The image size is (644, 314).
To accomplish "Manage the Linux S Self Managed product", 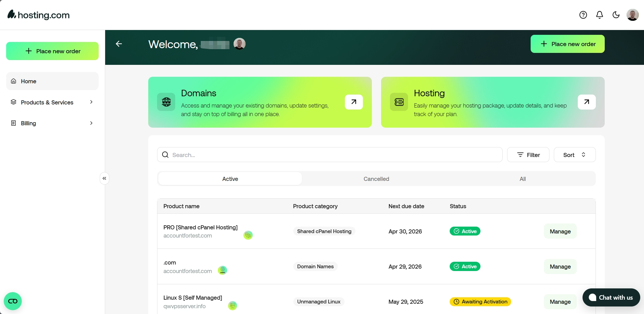I will click(x=560, y=302).
